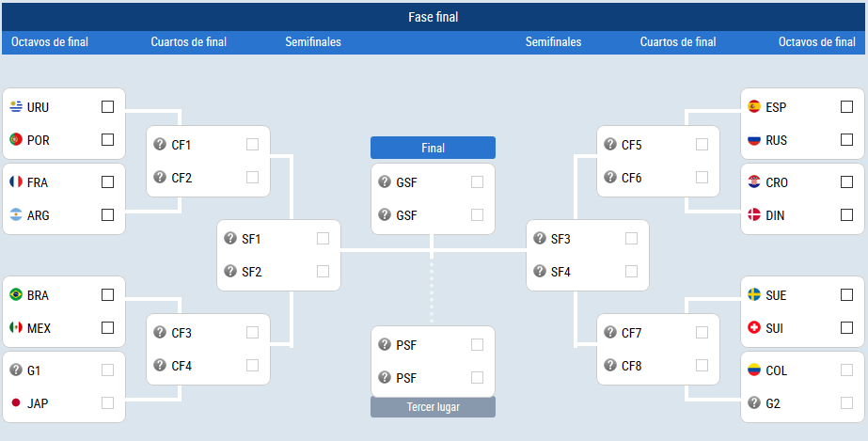This screenshot has height=441, width=868.
Task: Select the right Cuartos de final header
Action: 678,42
